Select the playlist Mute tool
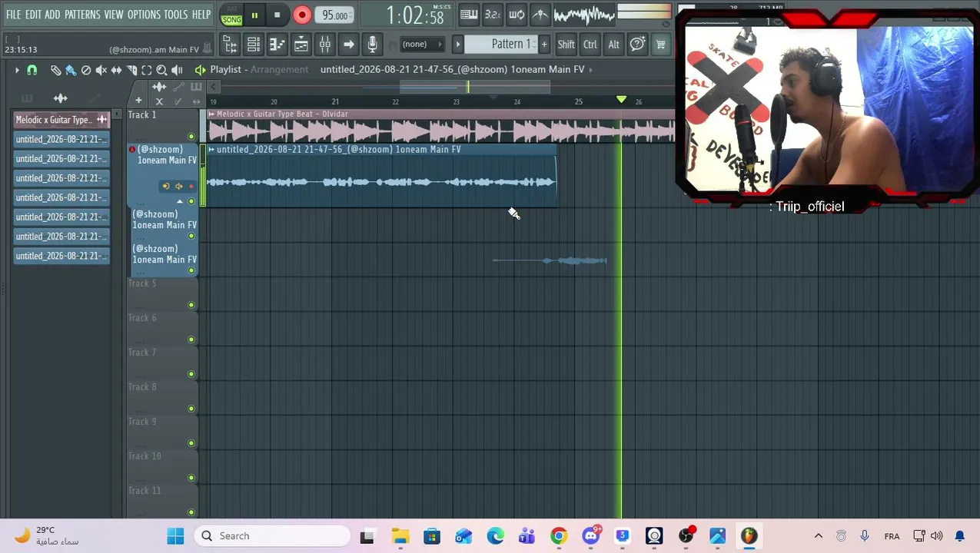The image size is (980, 553). coord(101,70)
